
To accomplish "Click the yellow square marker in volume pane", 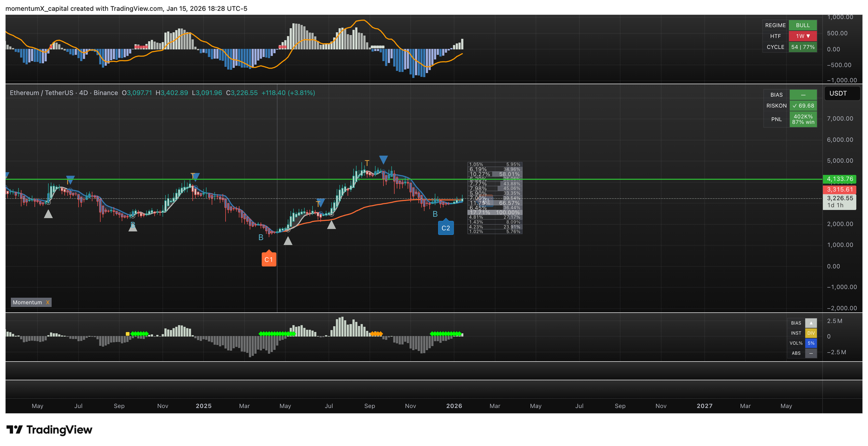I will [128, 334].
